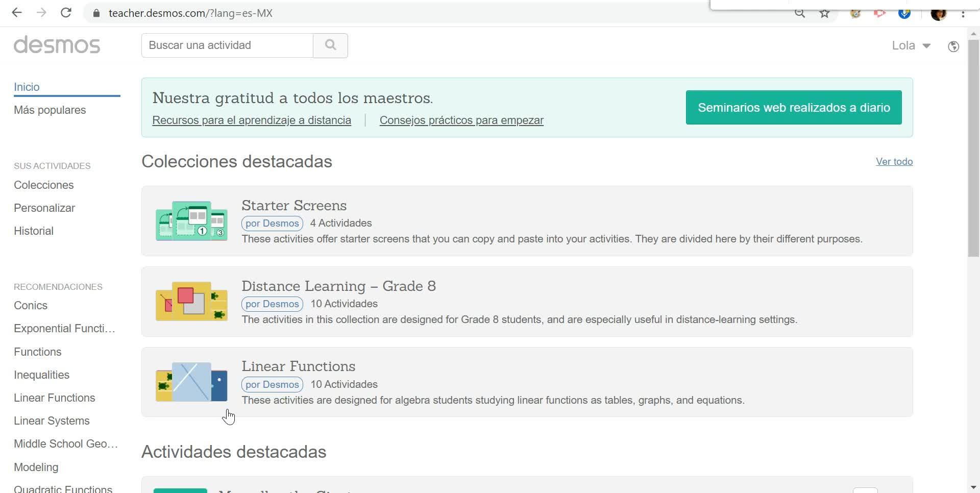Open the Chrome three-dot menu
This screenshot has height=493, width=980.
[x=963, y=14]
